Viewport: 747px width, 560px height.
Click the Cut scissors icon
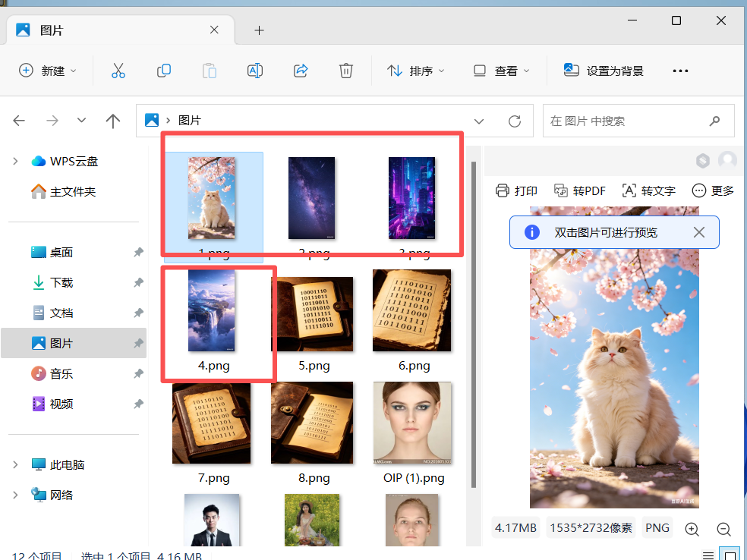pyautogui.click(x=118, y=71)
